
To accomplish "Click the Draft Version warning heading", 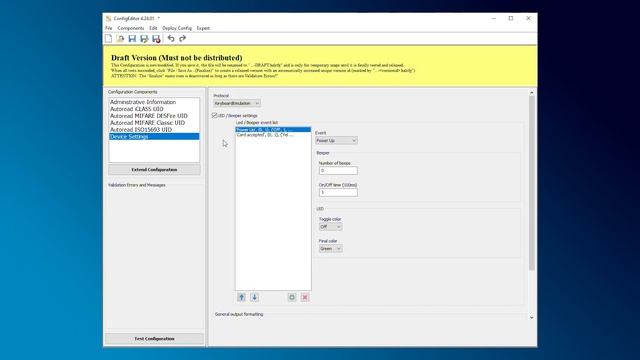I will click(177, 58).
